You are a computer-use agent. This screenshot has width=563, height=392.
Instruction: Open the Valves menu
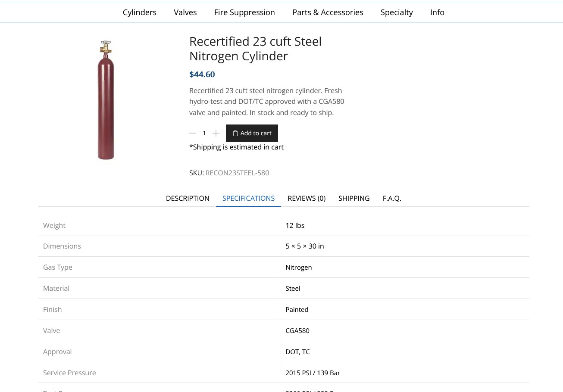(x=185, y=12)
